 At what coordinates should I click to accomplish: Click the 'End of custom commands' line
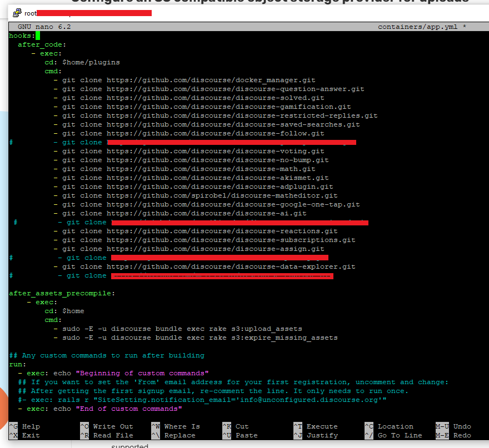click(x=100, y=409)
